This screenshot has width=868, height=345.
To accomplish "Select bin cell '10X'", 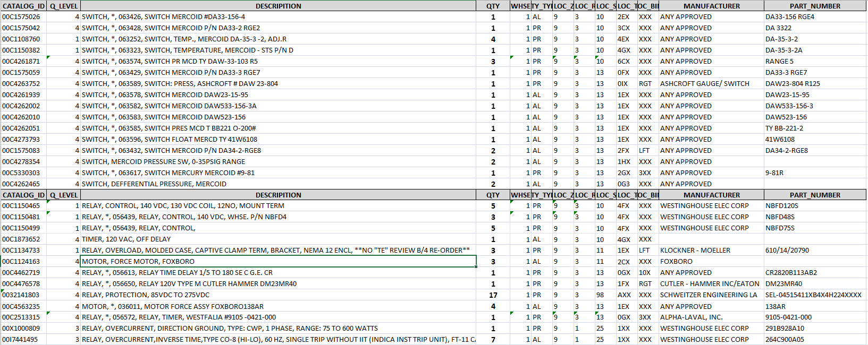I will [x=648, y=273].
